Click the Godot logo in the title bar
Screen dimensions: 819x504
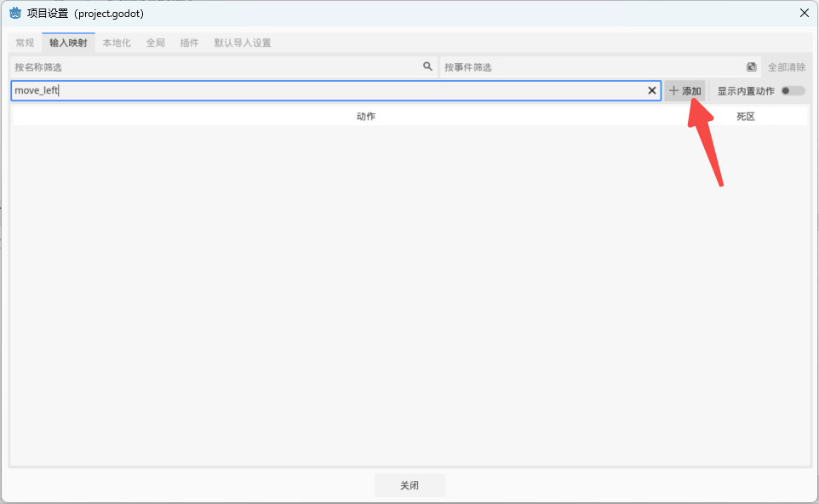(x=14, y=13)
